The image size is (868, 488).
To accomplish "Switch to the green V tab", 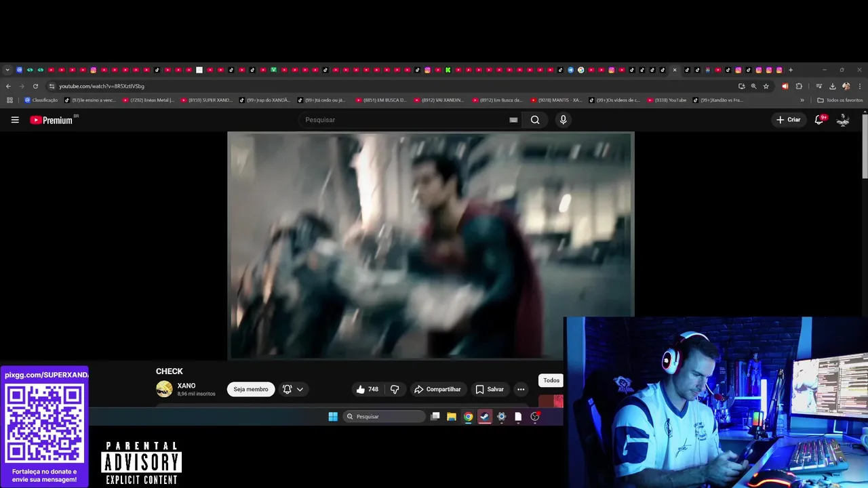I will (273, 70).
